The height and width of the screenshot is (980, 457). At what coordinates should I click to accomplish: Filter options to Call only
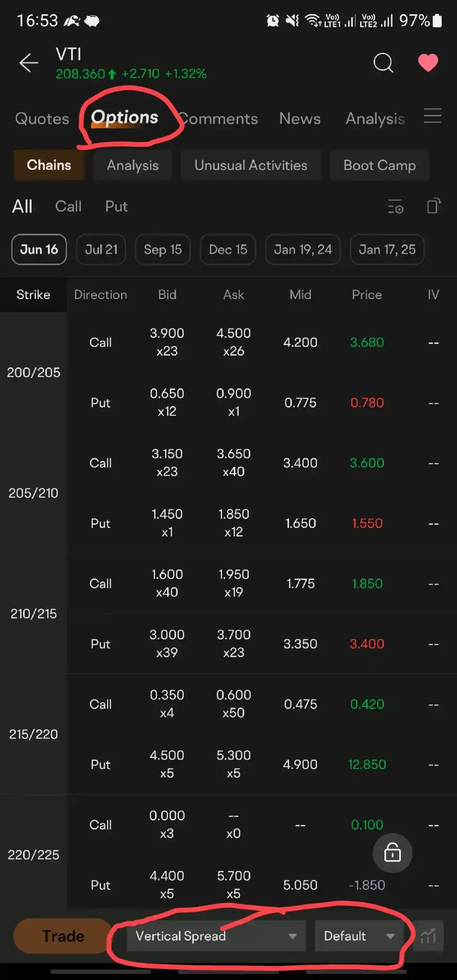coord(68,207)
